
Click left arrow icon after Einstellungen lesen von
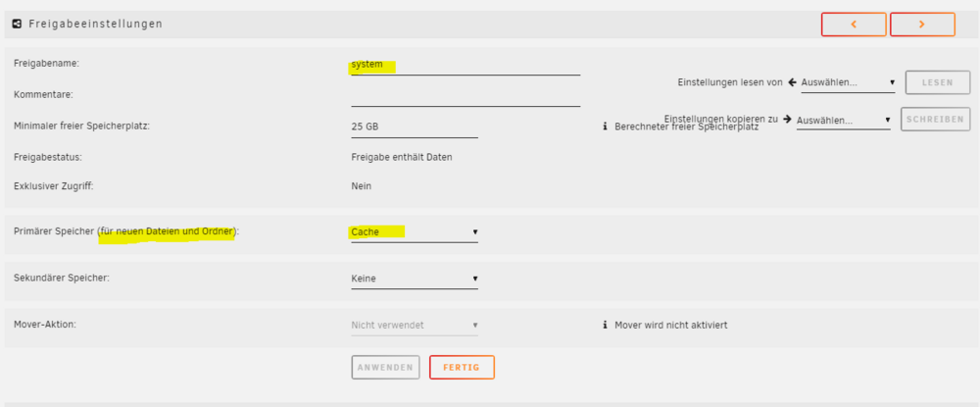[x=792, y=82]
